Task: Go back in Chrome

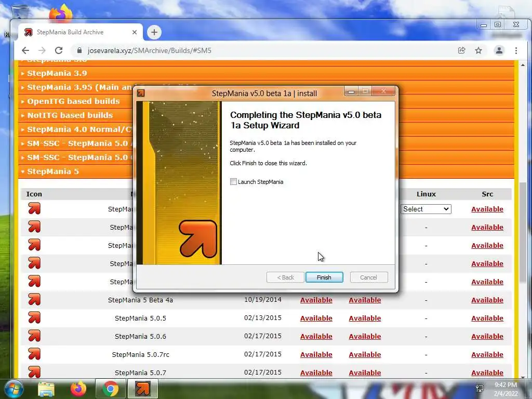Action: 25,50
